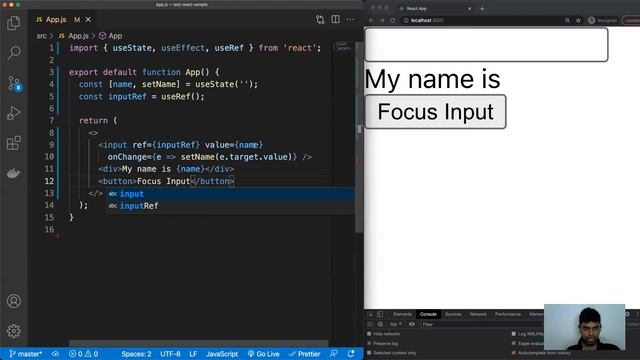Open the editor More Actions ellipsis
This screenshot has width=640, height=360.
tap(350, 20)
